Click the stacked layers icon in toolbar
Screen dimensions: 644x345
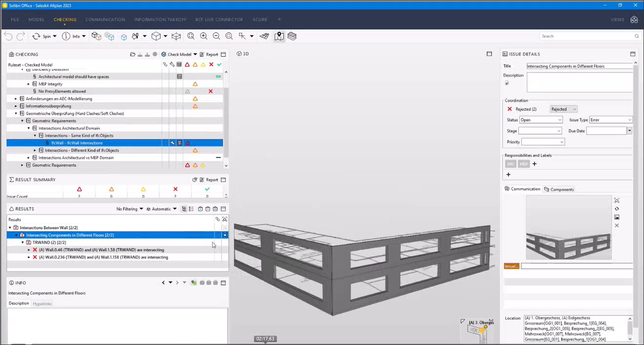pyautogui.click(x=292, y=36)
